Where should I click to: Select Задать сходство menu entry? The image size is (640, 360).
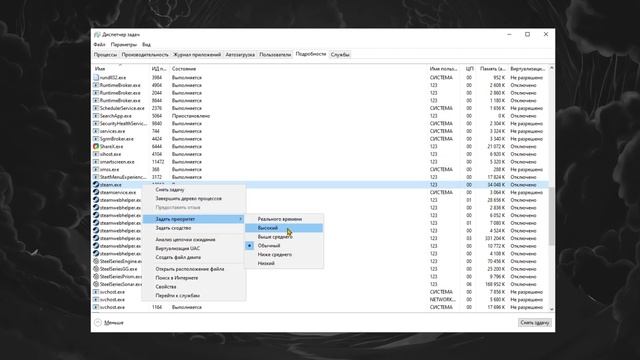pos(193,228)
